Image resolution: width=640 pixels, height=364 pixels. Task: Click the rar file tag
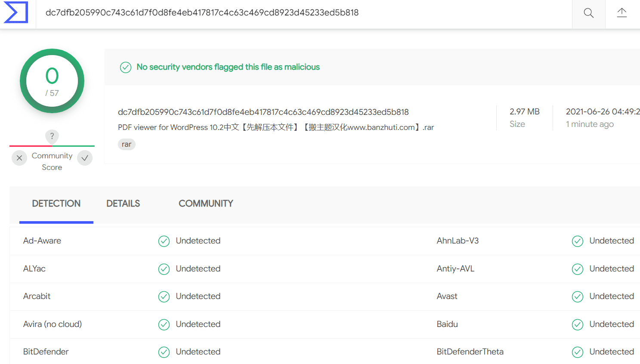(x=127, y=144)
